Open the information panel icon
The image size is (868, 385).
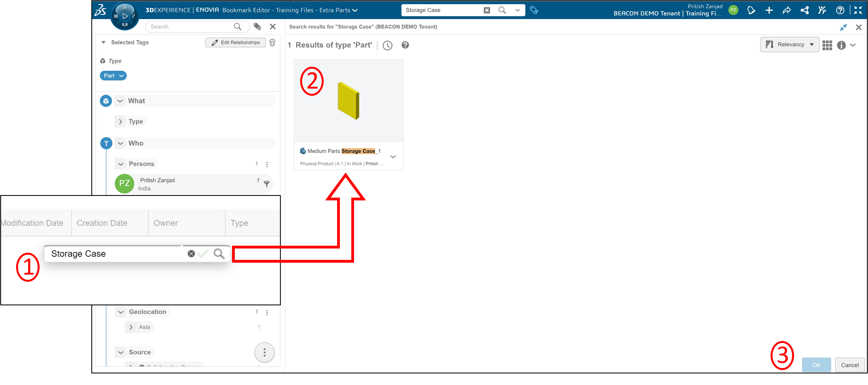click(841, 45)
